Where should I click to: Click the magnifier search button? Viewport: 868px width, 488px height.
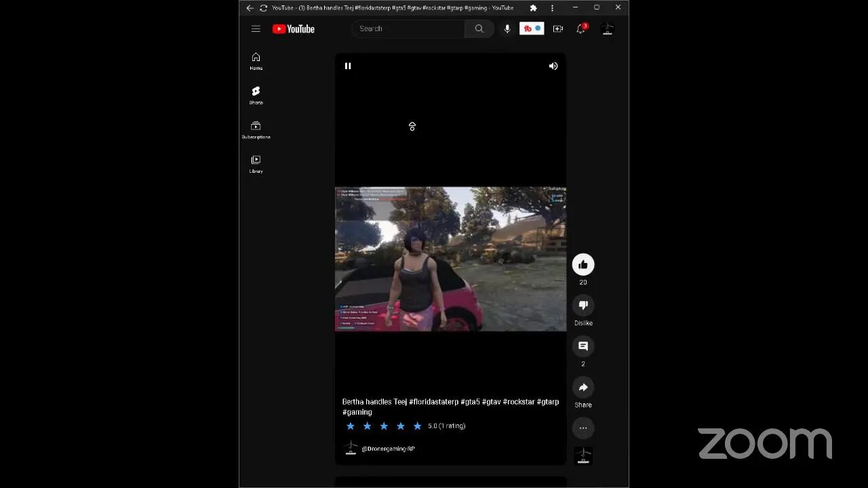coord(479,28)
